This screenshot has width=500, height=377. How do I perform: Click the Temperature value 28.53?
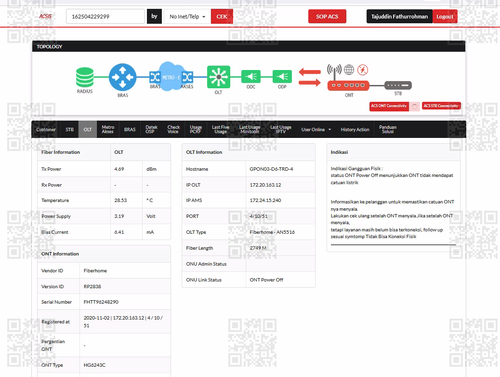click(120, 200)
